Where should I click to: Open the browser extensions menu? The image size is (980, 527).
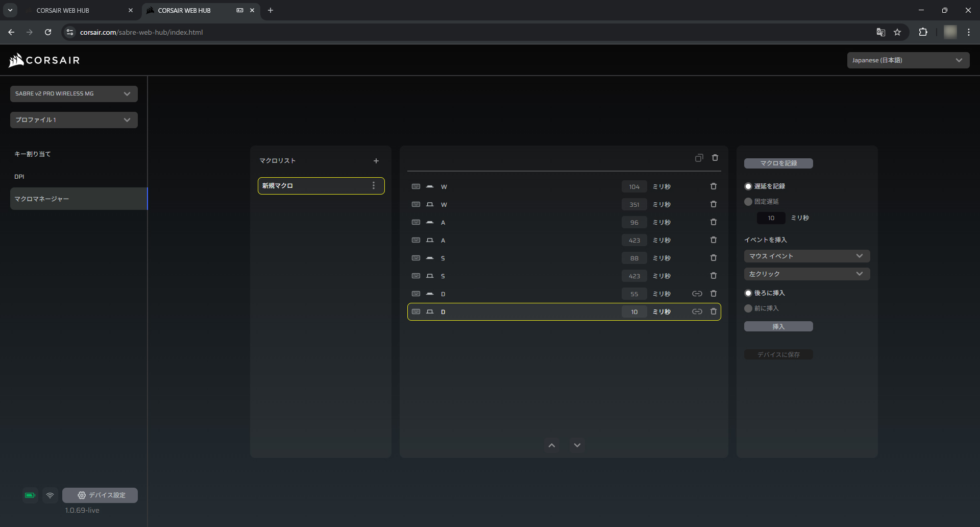[x=923, y=32]
